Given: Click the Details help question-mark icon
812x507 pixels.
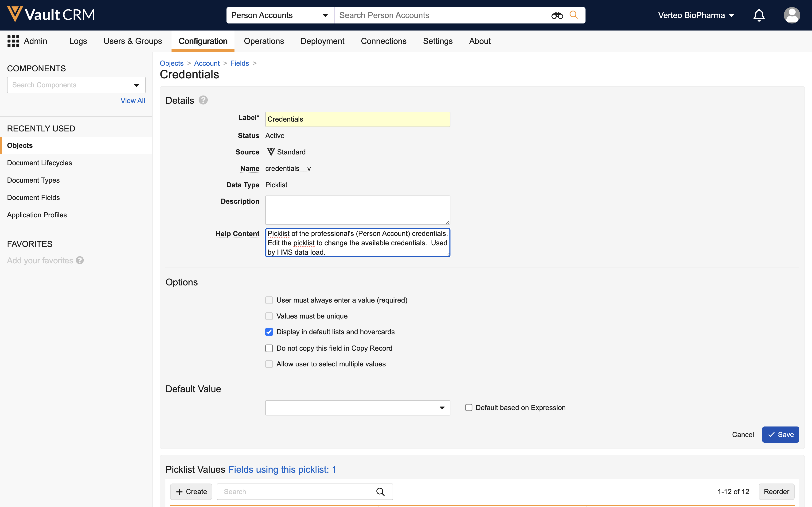Looking at the screenshot, I should click(203, 100).
